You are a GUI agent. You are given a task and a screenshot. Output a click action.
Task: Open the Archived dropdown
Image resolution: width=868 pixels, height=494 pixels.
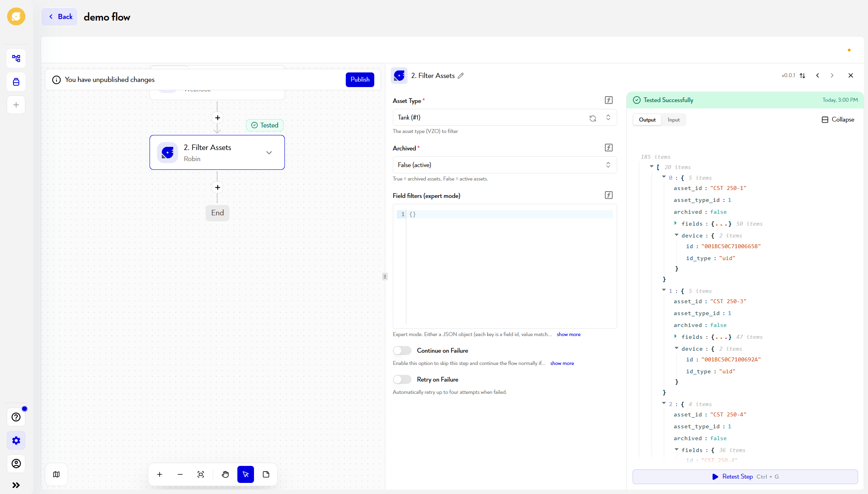[x=505, y=165]
